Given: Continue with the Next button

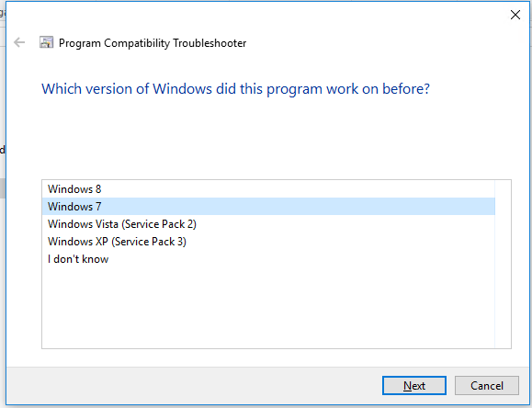Looking at the screenshot, I should (413, 386).
